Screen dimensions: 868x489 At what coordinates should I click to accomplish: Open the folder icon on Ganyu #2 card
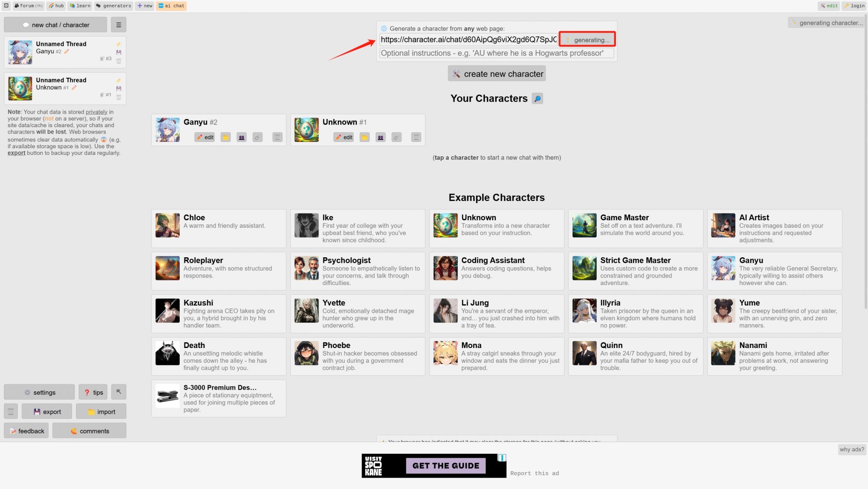coord(226,138)
